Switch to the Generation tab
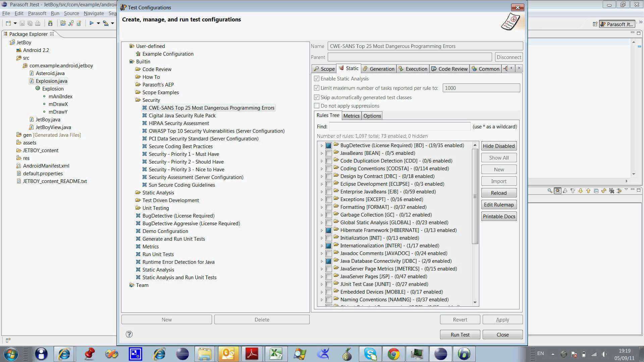The height and width of the screenshot is (362, 644). (x=379, y=69)
